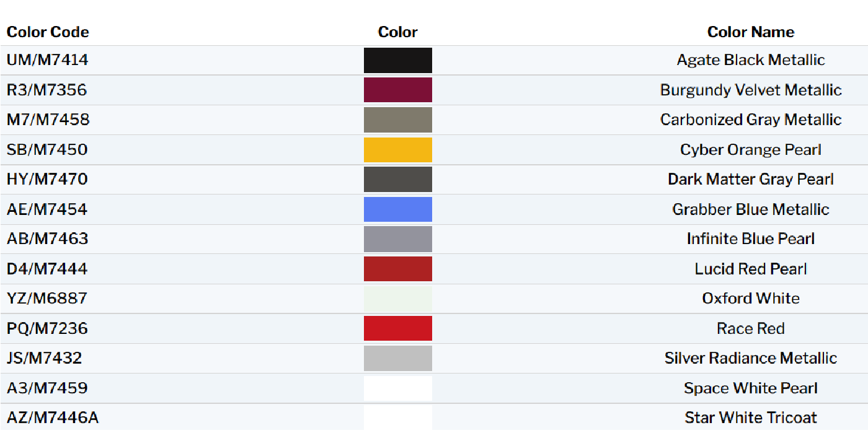Screen dimensions: 868x433
Task: Click the Color Code column header
Action: tap(48, 32)
